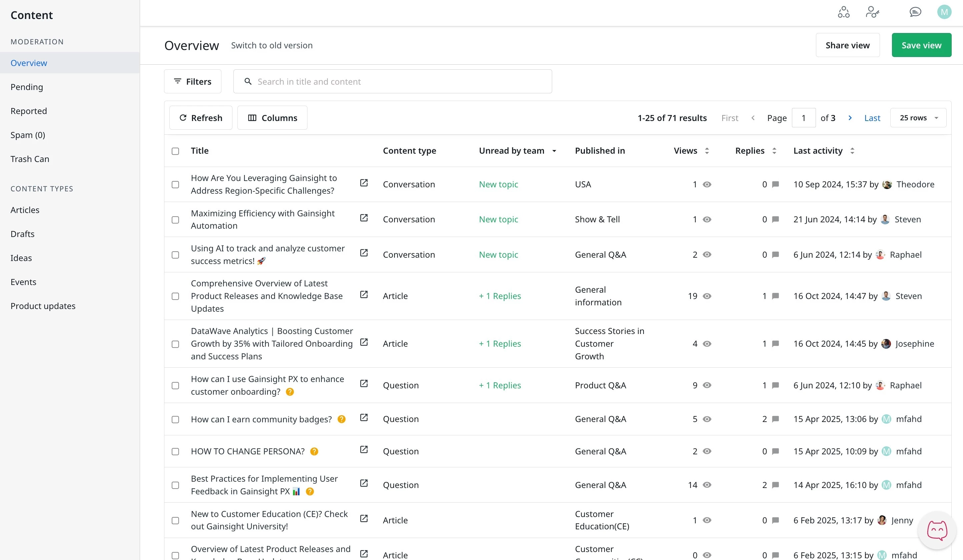Select 'Reported' in the Moderation sidebar
Image resolution: width=963 pixels, height=560 pixels.
click(29, 111)
